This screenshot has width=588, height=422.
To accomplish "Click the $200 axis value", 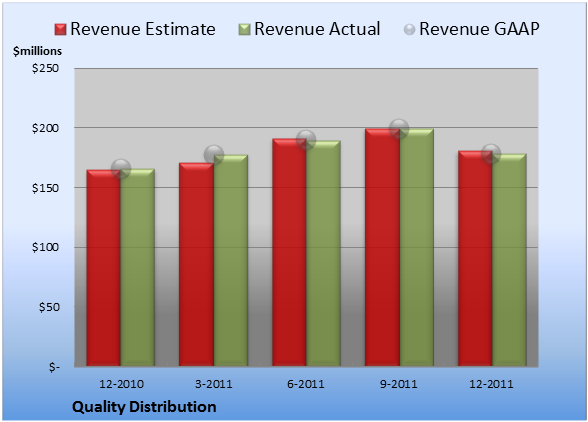I will pyautogui.click(x=45, y=128).
